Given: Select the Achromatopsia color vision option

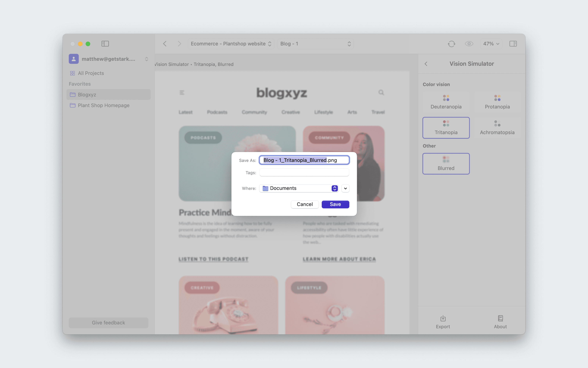Looking at the screenshot, I should coord(497,128).
